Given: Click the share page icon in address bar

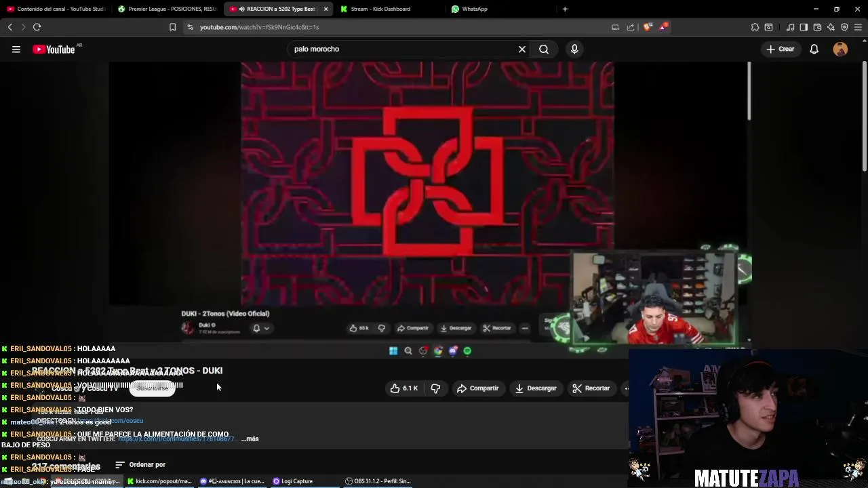Looking at the screenshot, I should tap(631, 27).
